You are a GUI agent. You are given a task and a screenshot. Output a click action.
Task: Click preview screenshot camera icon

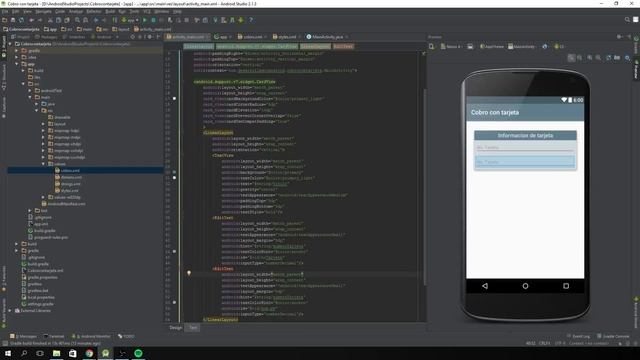tap(617, 58)
